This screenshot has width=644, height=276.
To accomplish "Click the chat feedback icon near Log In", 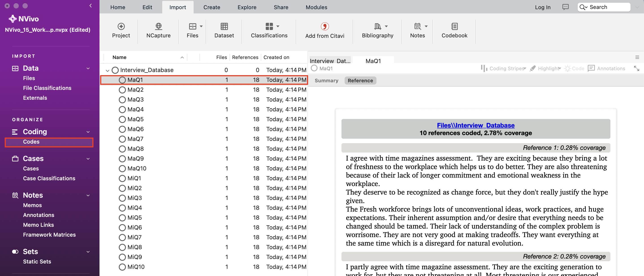I will point(566,7).
